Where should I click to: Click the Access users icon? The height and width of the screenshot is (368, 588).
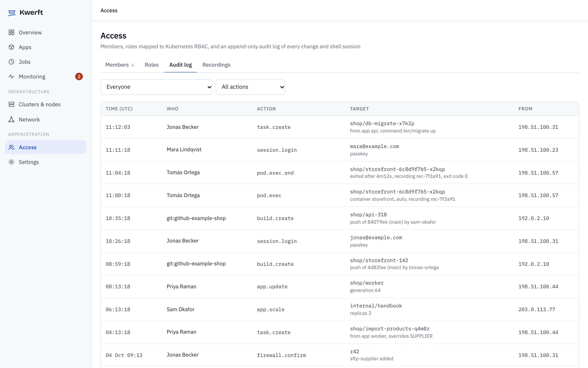tap(11, 147)
